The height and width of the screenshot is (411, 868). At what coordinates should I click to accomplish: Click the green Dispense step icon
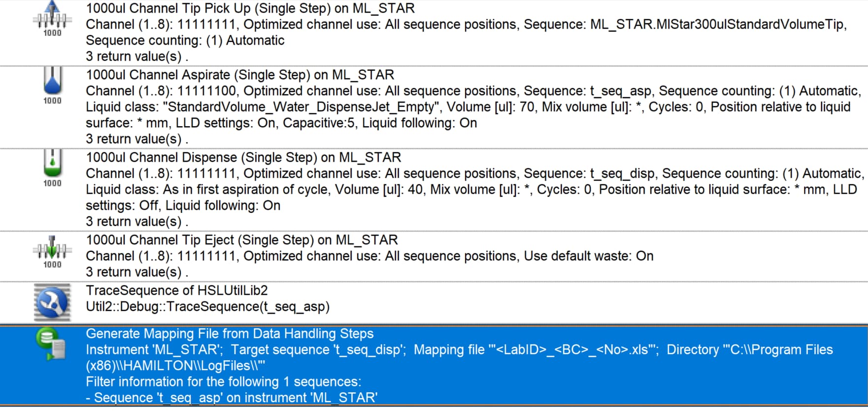(x=52, y=169)
